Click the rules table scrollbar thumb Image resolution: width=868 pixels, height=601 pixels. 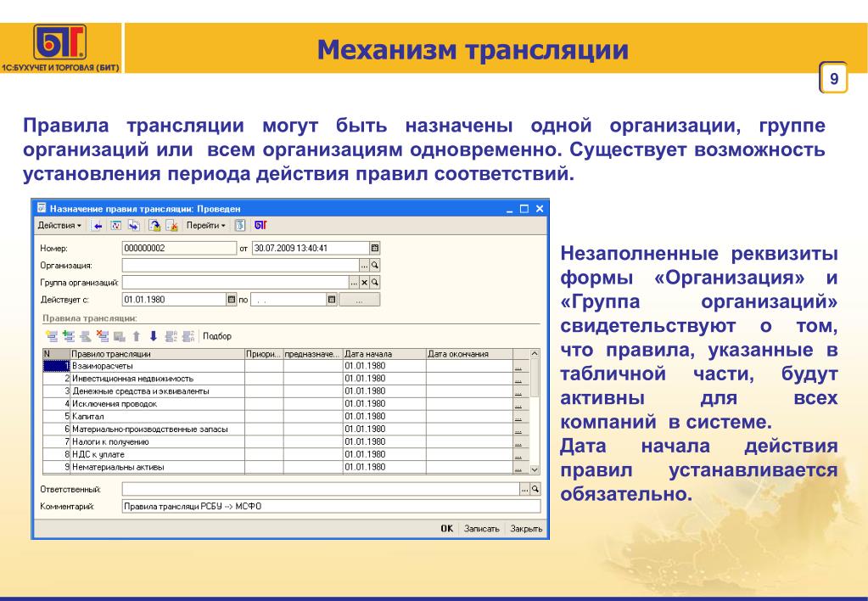tap(535, 378)
